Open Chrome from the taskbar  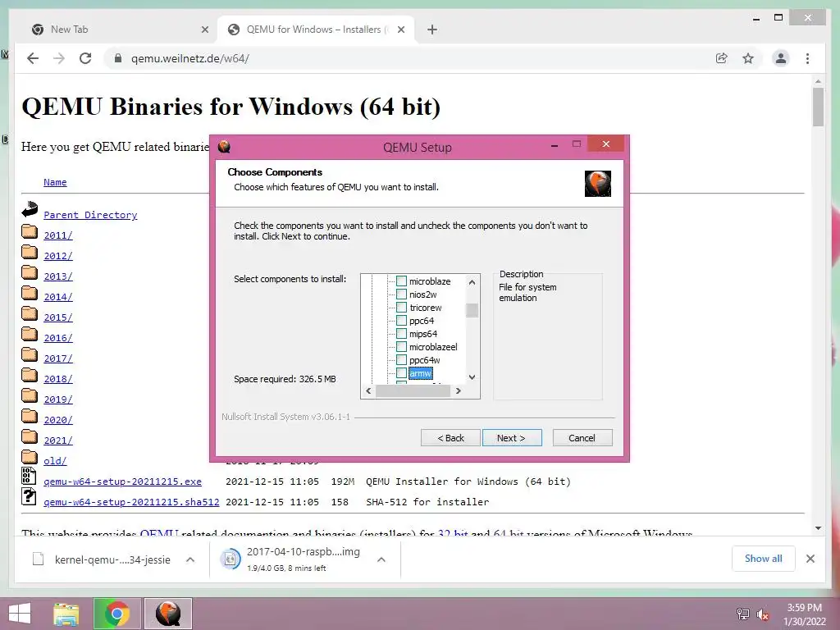[x=116, y=614]
